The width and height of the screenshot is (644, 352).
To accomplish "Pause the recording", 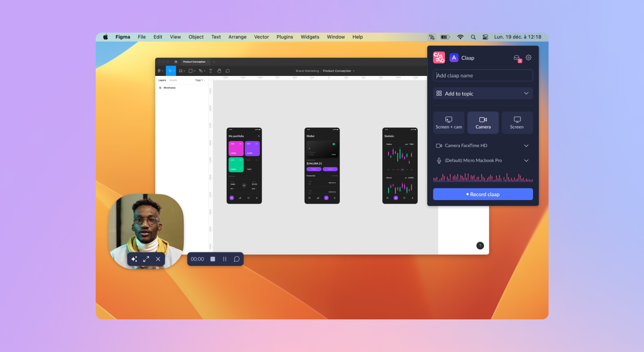I will pos(225,259).
